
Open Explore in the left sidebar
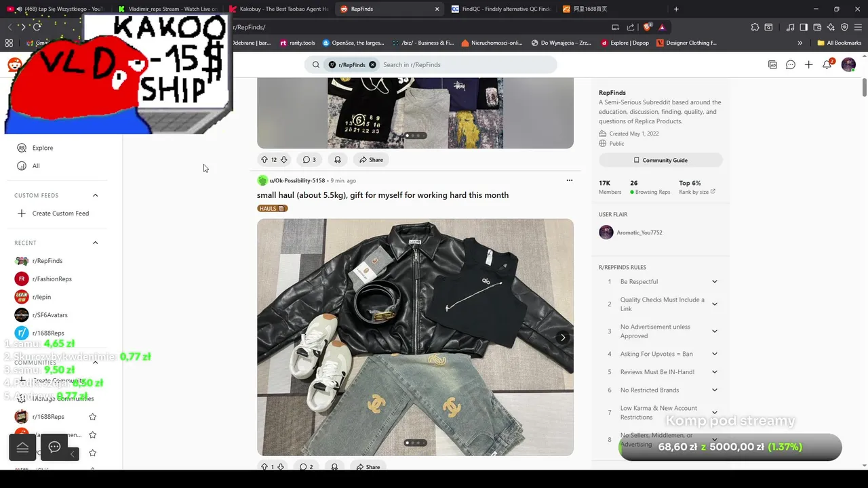click(42, 148)
